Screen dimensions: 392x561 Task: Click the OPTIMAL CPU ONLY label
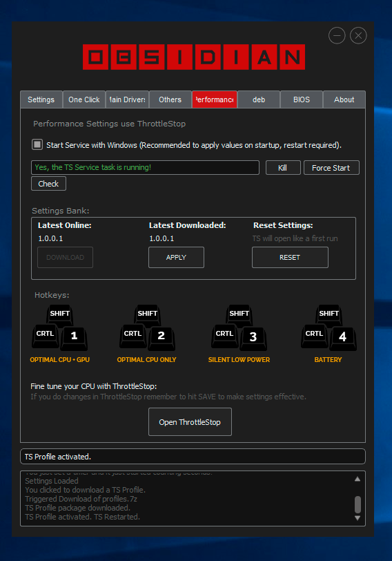coord(146,359)
